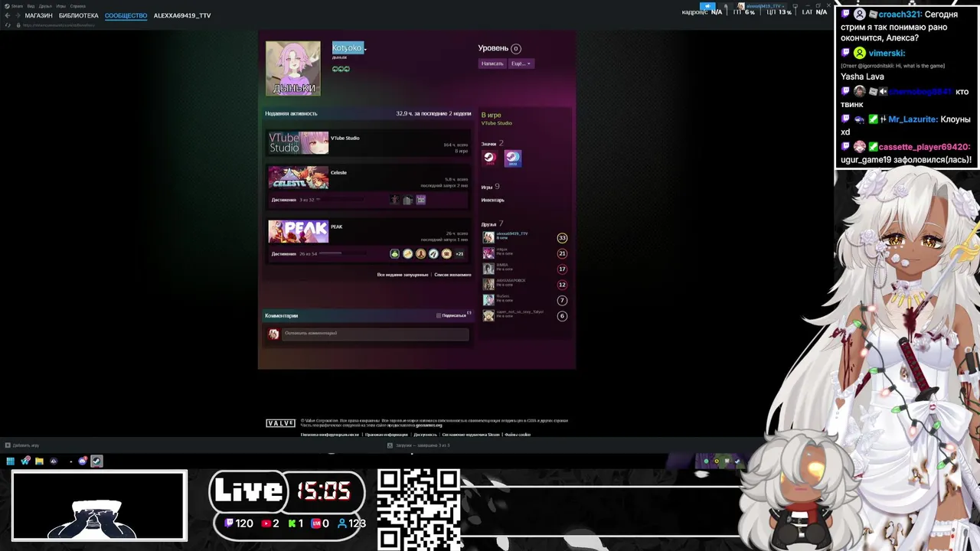
Task: Click Добавить игру at the bottom left
Action: coord(22,445)
